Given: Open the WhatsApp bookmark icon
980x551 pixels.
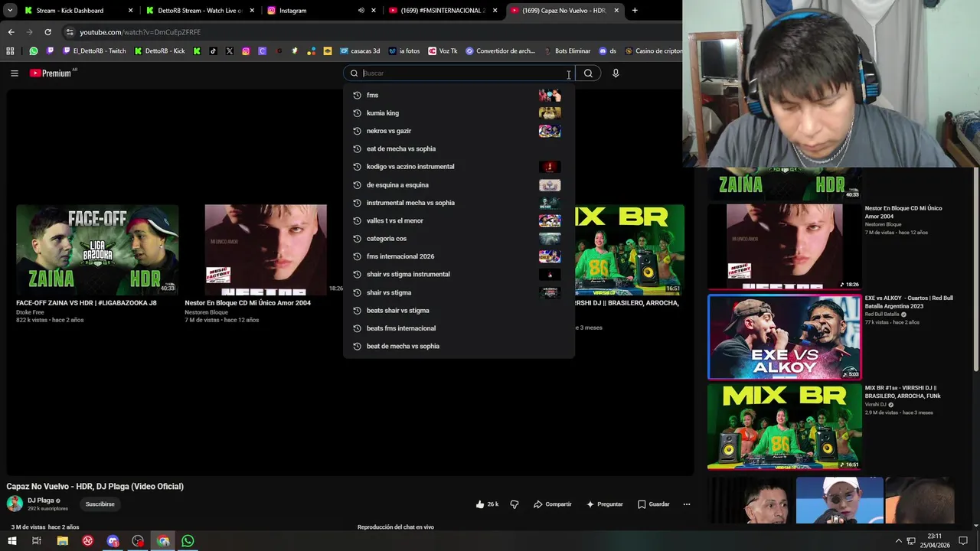Looking at the screenshot, I should pyautogui.click(x=34, y=51).
